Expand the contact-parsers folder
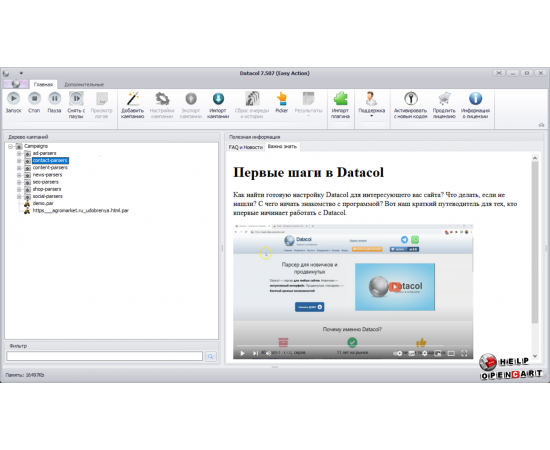The width and height of the screenshot is (550, 450). (19, 161)
